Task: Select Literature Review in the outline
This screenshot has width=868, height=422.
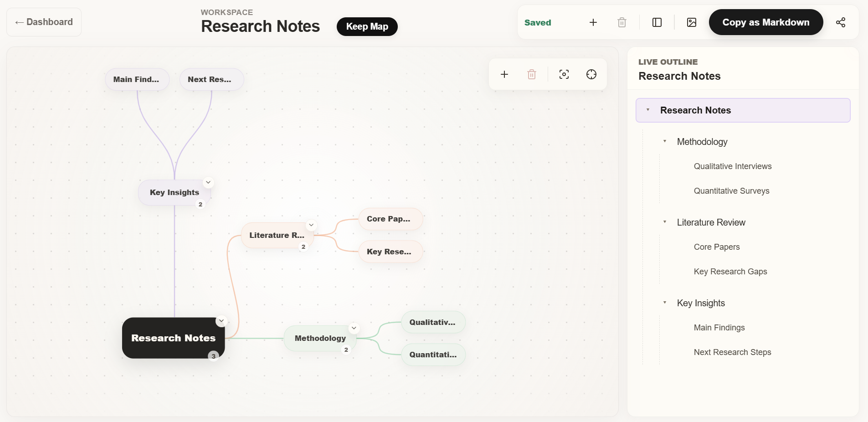Action: coord(711,222)
